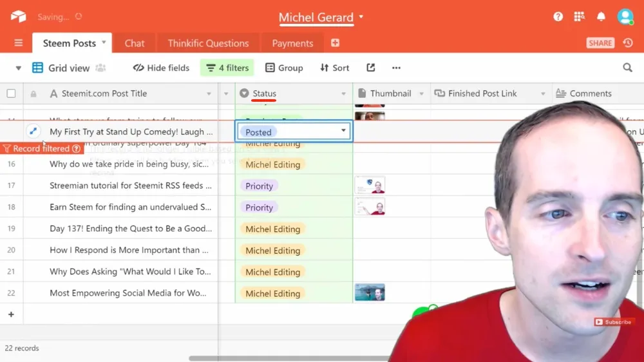Open the user account avatar
644x362 pixels.
point(625,17)
